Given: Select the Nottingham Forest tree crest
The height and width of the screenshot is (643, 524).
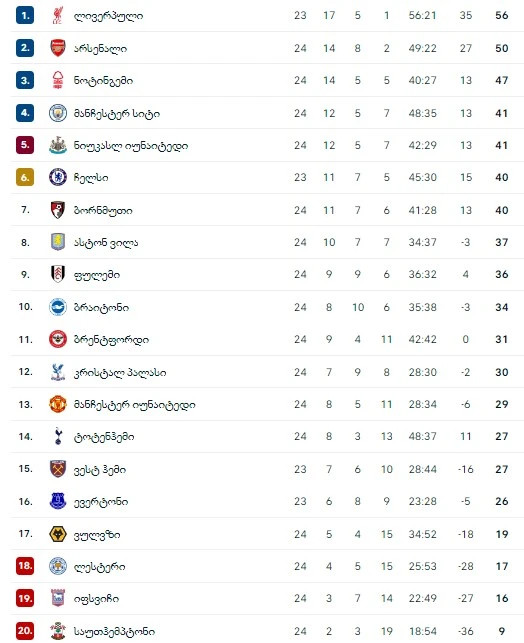Looking at the screenshot, I should pyautogui.click(x=58, y=80).
